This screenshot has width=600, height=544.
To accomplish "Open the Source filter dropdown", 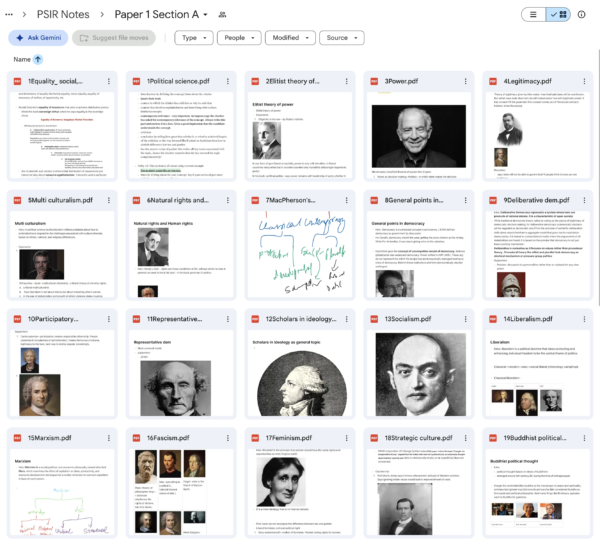I will pos(342,38).
